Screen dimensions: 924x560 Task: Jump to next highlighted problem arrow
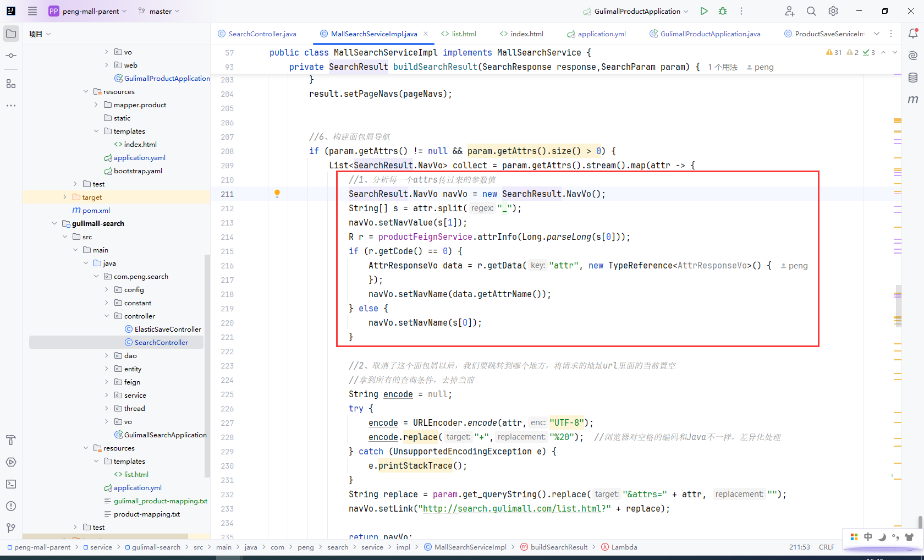[895, 52]
